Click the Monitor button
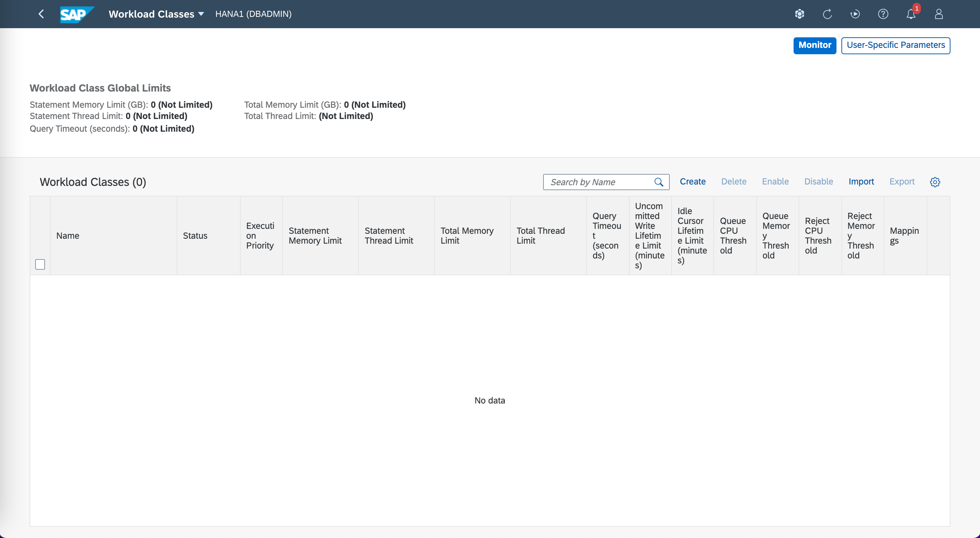The image size is (980, 538). coord(815,45)
